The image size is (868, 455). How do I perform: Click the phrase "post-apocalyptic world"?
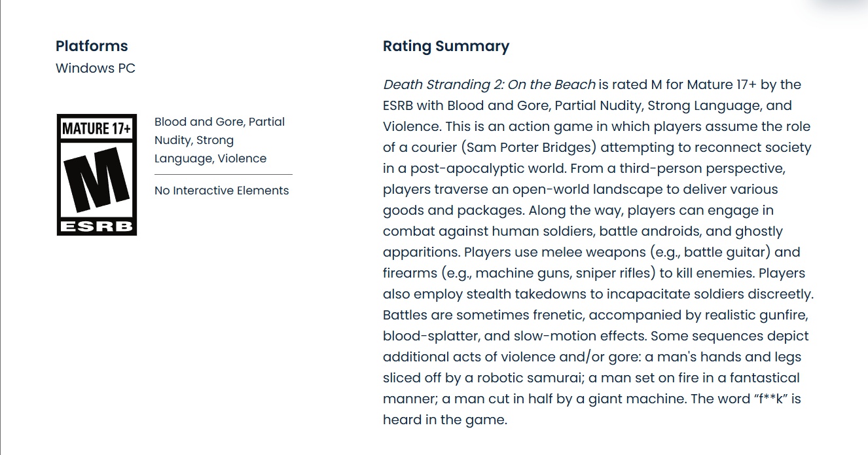point(486,168)
